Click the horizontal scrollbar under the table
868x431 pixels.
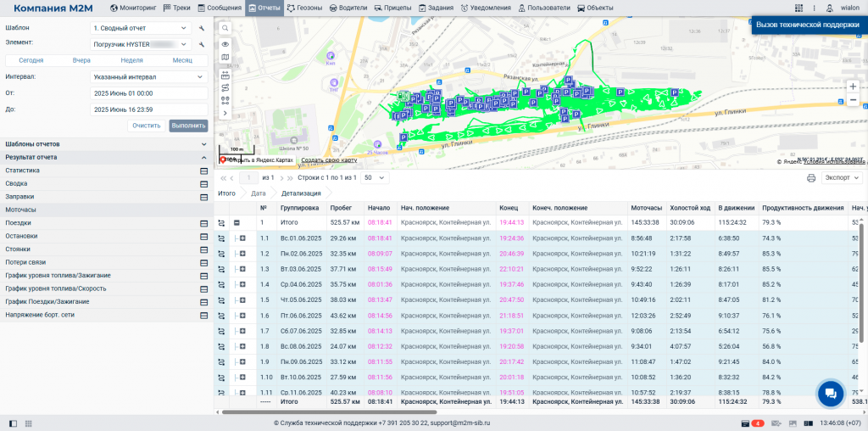pyautogui.click(x=330, y=411)
